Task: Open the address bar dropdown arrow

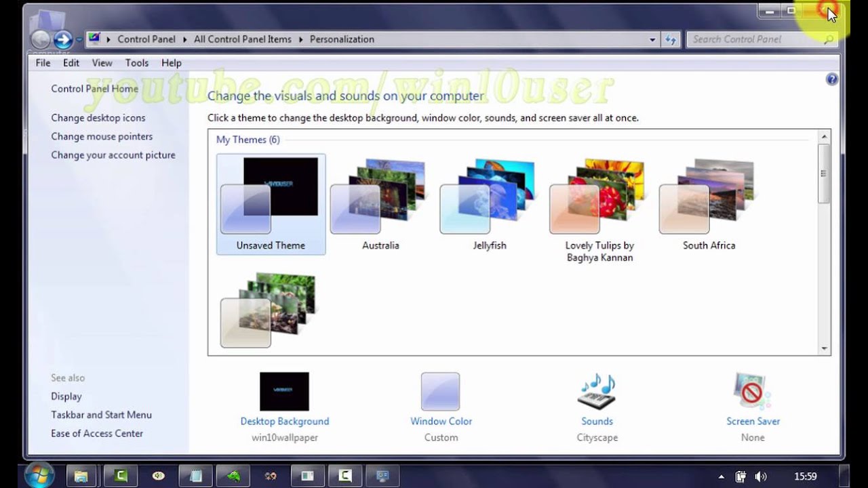Action: [x=652, y=39]
